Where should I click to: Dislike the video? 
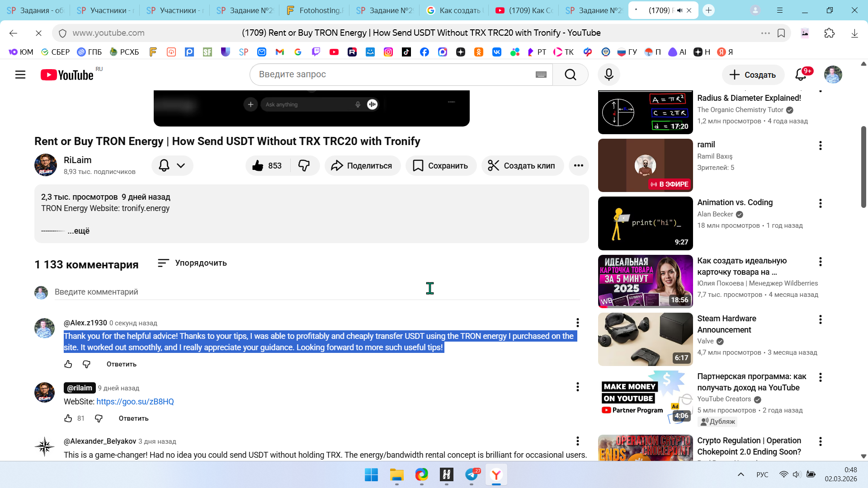pyautogui.click(x=304, y=166)
